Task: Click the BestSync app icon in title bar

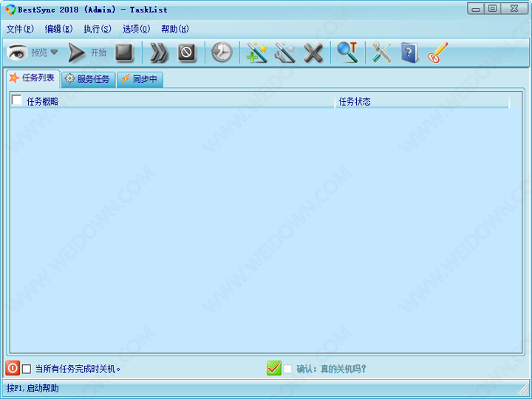Action: [10, 10]
